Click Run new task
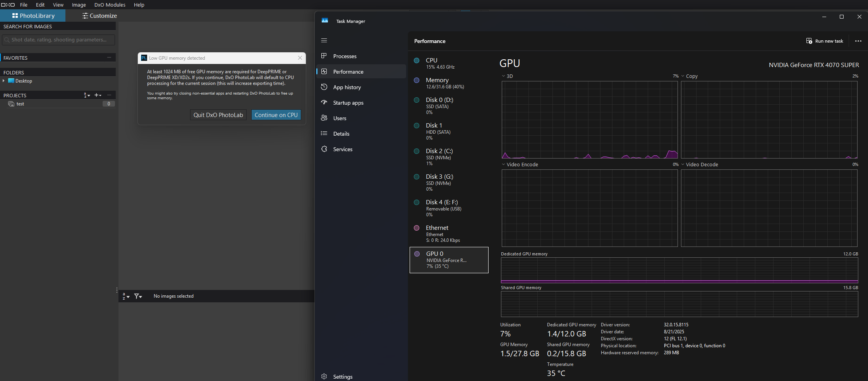The height and width of the screenshot is (381, 868). [825, 41]
